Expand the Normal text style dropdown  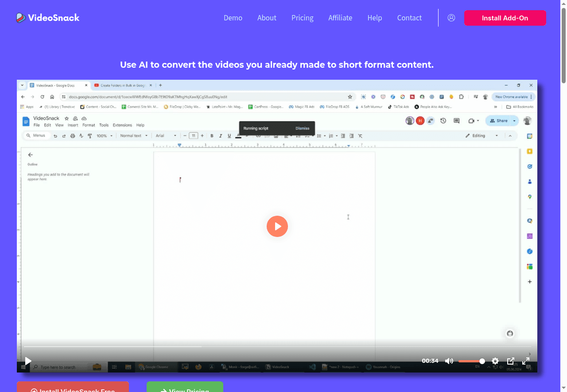tap(133, 136)
